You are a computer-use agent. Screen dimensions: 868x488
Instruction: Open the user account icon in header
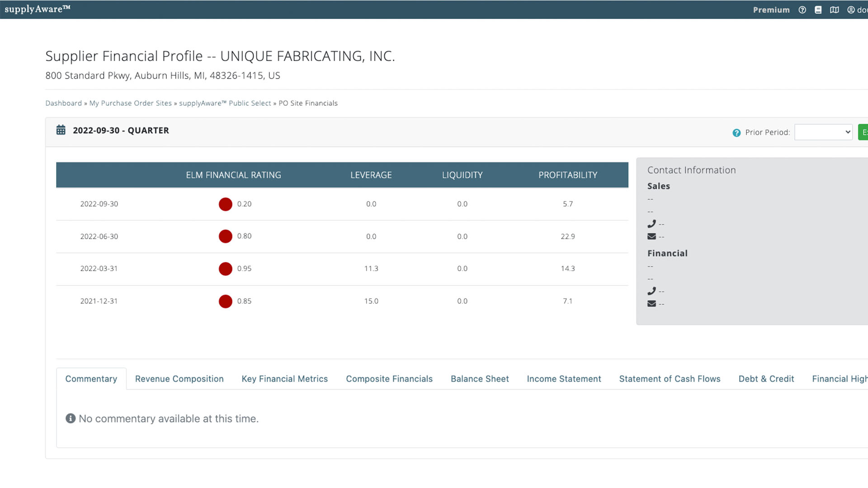[851, 10]
